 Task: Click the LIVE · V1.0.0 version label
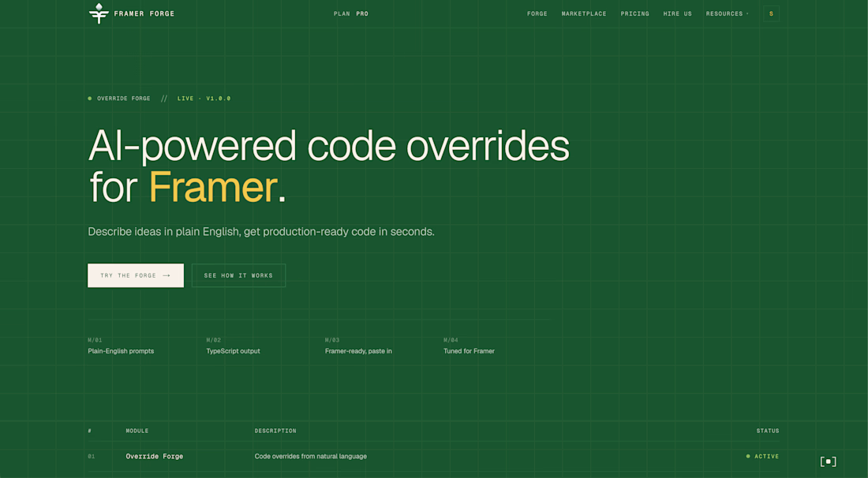tap(204, 99)
